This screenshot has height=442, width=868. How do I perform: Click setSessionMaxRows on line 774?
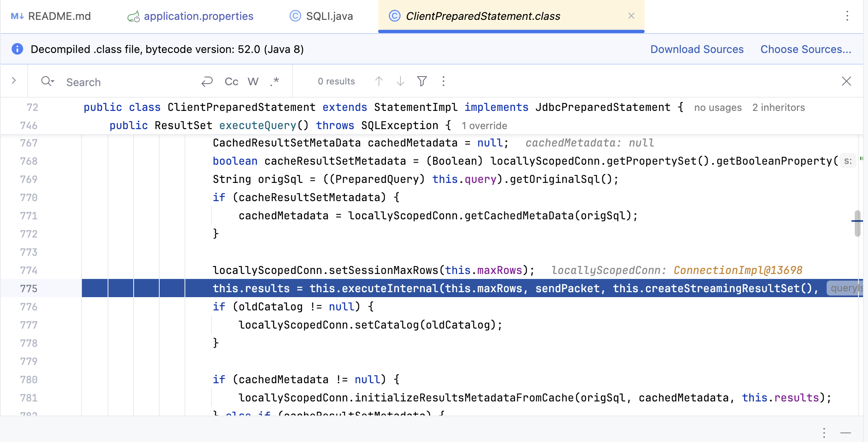384,270
